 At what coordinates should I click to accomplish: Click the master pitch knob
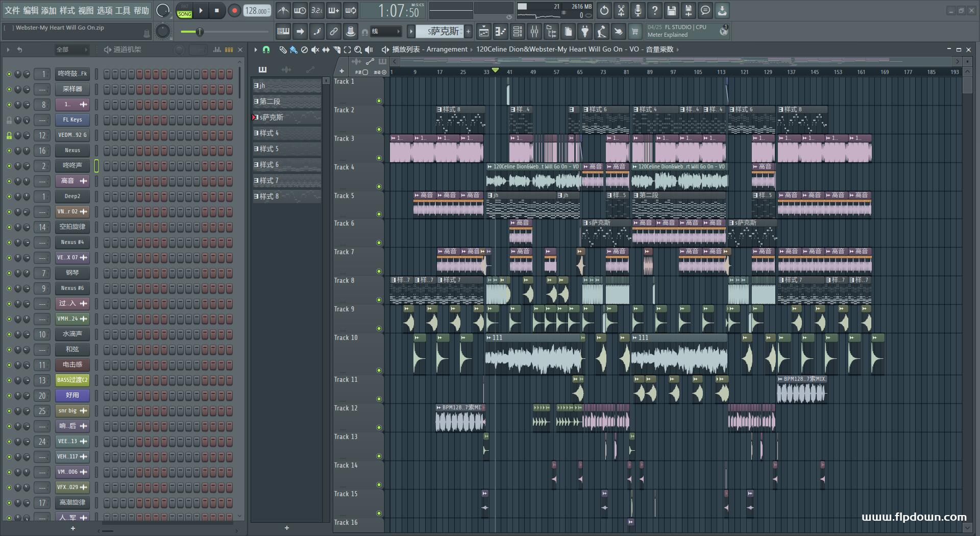click(162, 32)
